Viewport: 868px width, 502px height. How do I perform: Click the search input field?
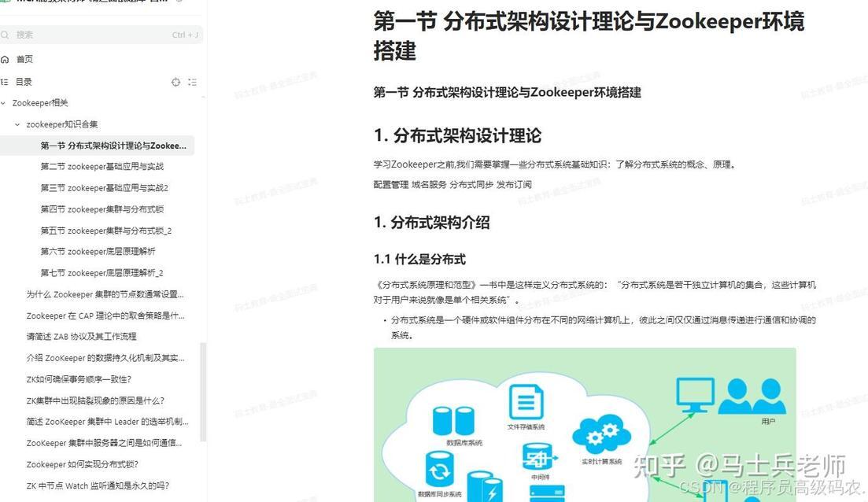pos(102,35)
